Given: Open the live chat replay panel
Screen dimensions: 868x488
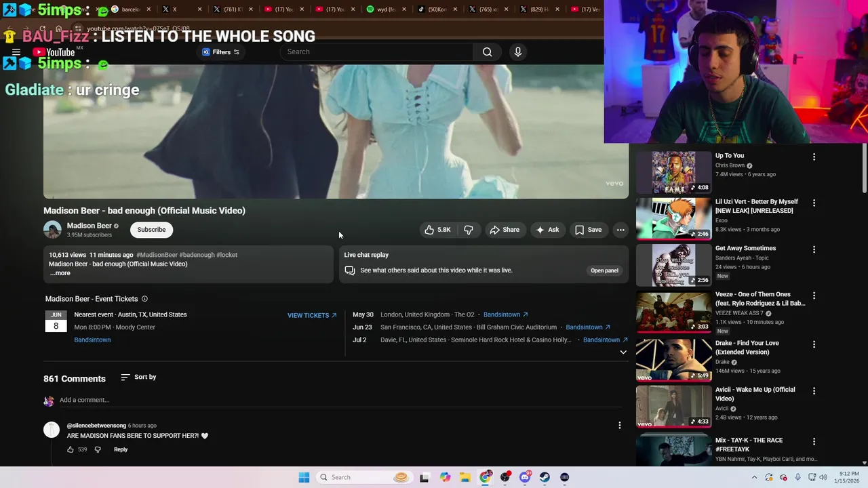Looking at the screenshot, I should click(x=604, y=270).
